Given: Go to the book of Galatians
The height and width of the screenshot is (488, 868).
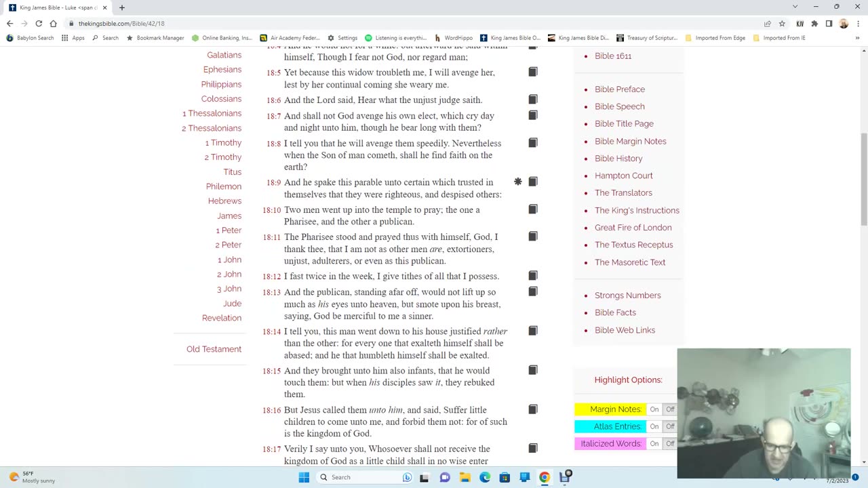Looking at the screenshot, I should [x=224, y=55].
